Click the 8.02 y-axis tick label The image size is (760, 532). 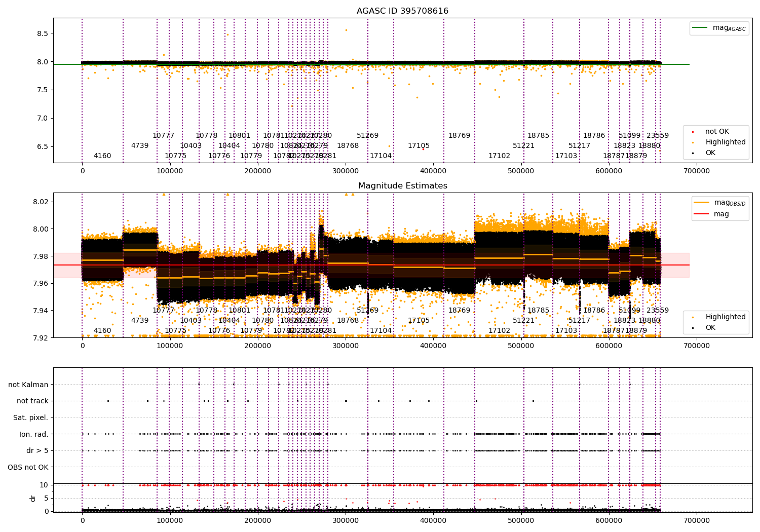click(40, 202)
